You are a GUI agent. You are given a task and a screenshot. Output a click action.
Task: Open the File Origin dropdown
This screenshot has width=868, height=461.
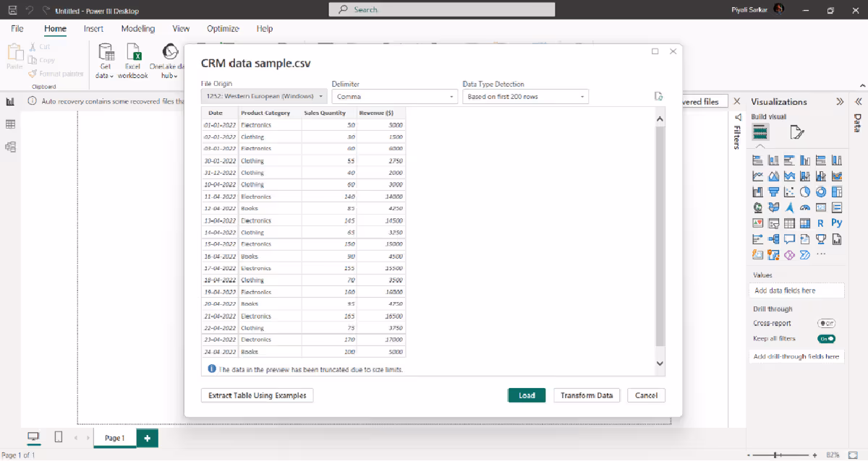pyautogui.click(x=264, y=96)
